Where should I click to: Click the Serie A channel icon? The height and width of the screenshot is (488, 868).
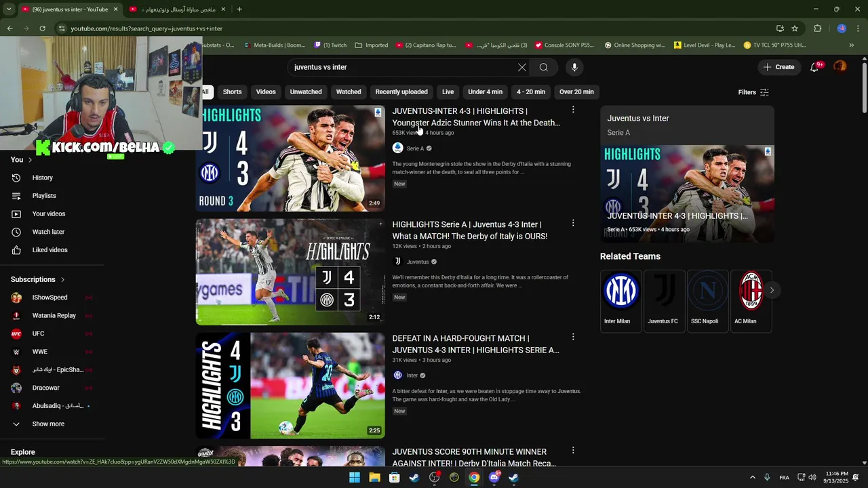pos(398,148)
